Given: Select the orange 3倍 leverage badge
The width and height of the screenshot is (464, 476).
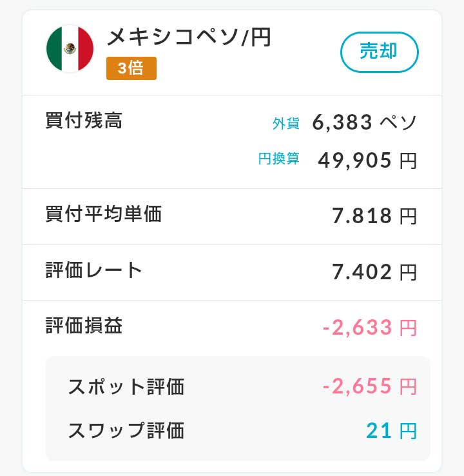Looking at the screenshot, I should pos(131,68).
